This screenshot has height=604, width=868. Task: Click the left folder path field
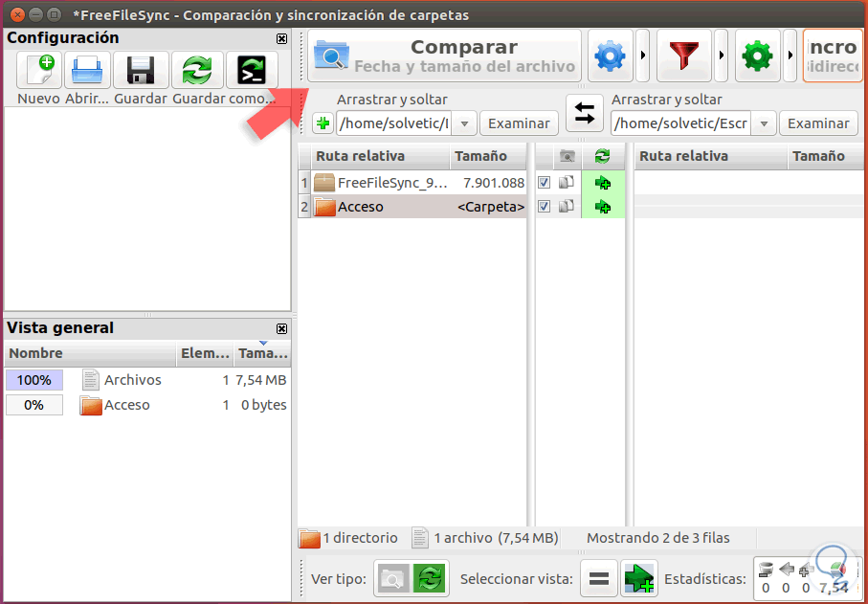coord(393,123)
